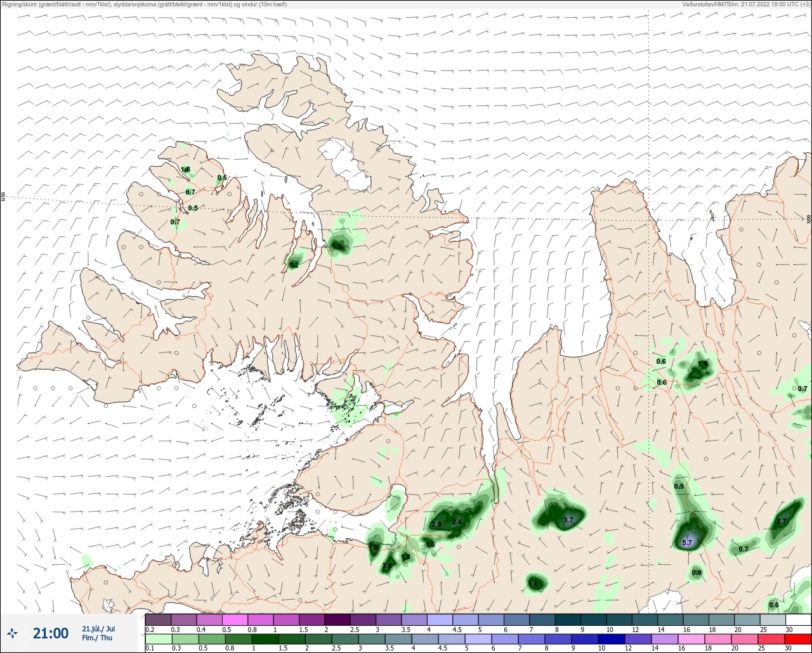This screenshot has width=812, height=653.
Task: Click the 1.5 precipitation value in the Westfjords
Action: pyautogui.click(x=186, y=169)
